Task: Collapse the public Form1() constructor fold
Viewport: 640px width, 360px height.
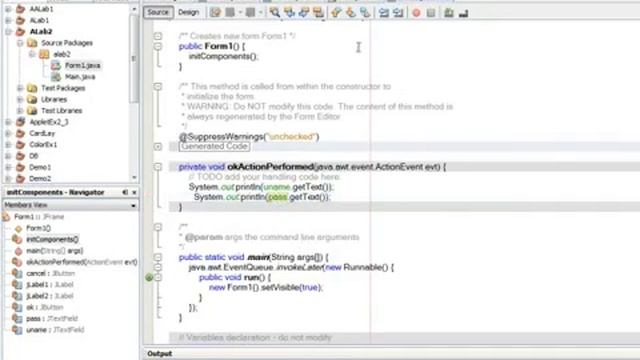Action: pos(158,46)
